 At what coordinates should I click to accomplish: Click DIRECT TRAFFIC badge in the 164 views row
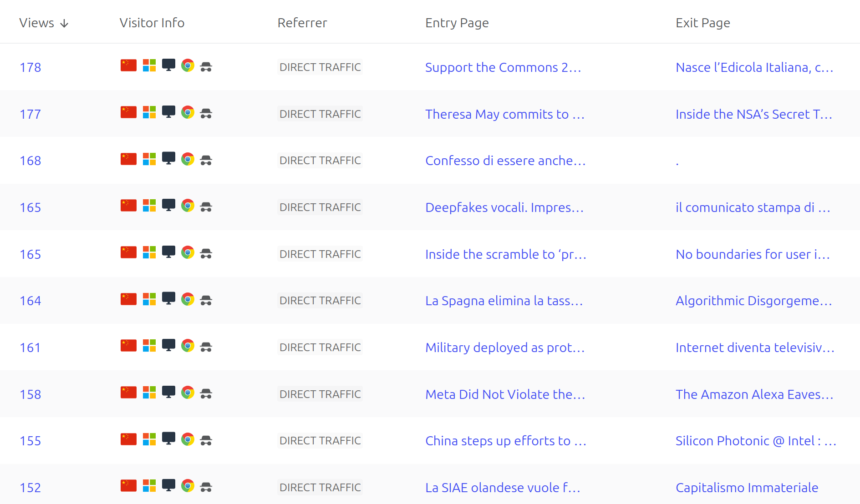click(x=320, y=301)
